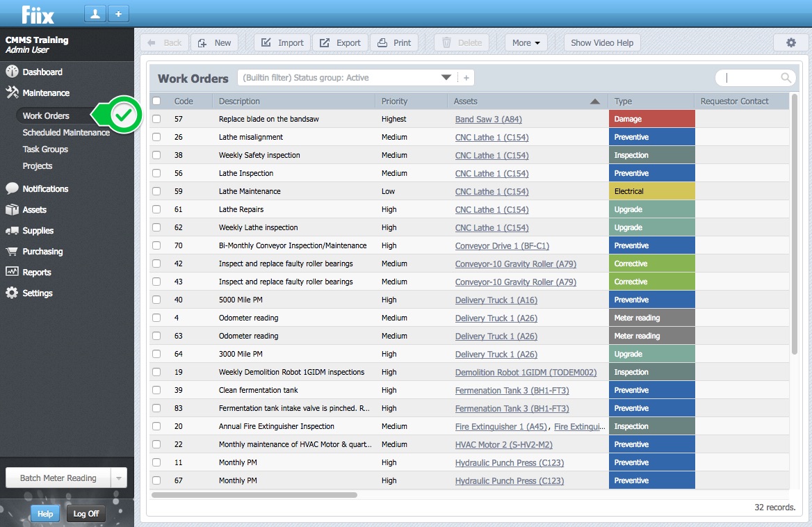The width and height of the screenshot is (812, 527).
Task: Select checkbox for Lathe misalignment row
Action: click(156, 137)
